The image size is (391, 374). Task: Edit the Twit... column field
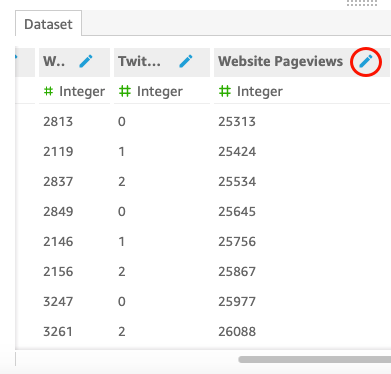[186, 62]
